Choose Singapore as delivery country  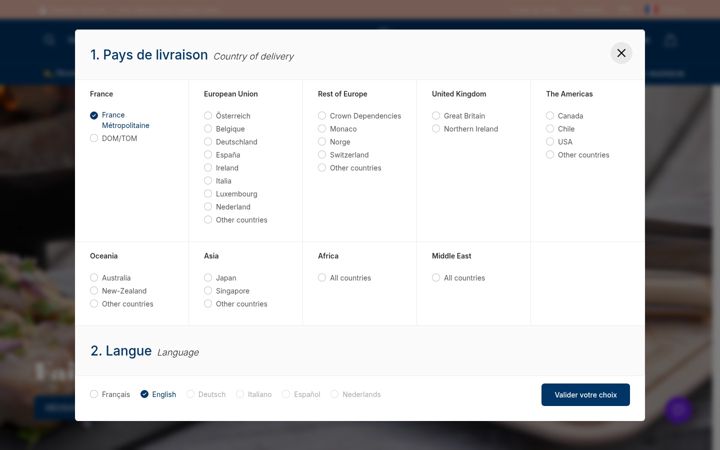click(226, 291)
